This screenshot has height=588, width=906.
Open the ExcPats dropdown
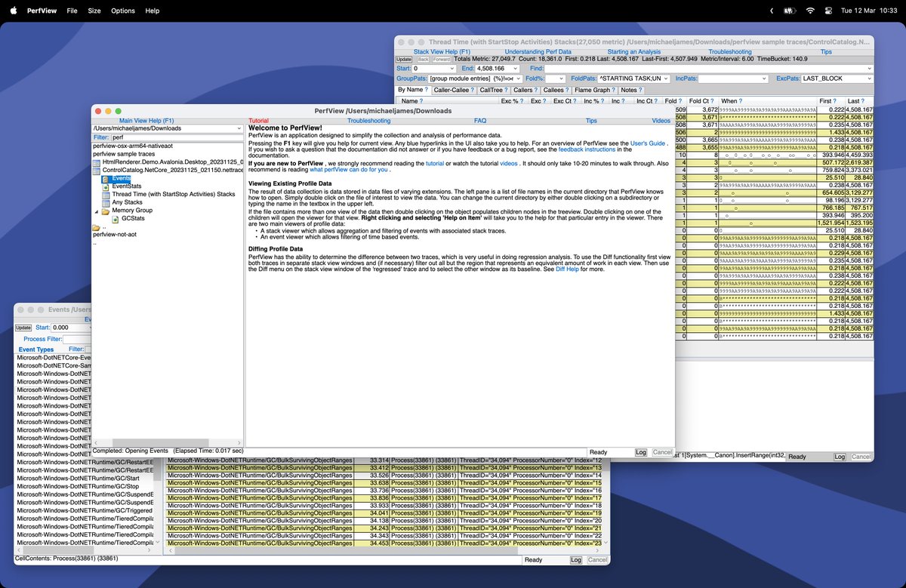pos(869,79)
